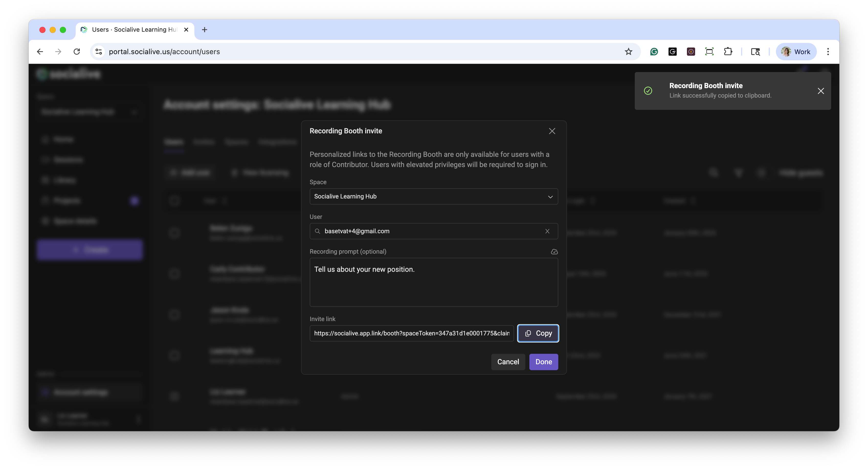
Task: Click the cloud icon above recording prompt
Action: coord(554,252)
